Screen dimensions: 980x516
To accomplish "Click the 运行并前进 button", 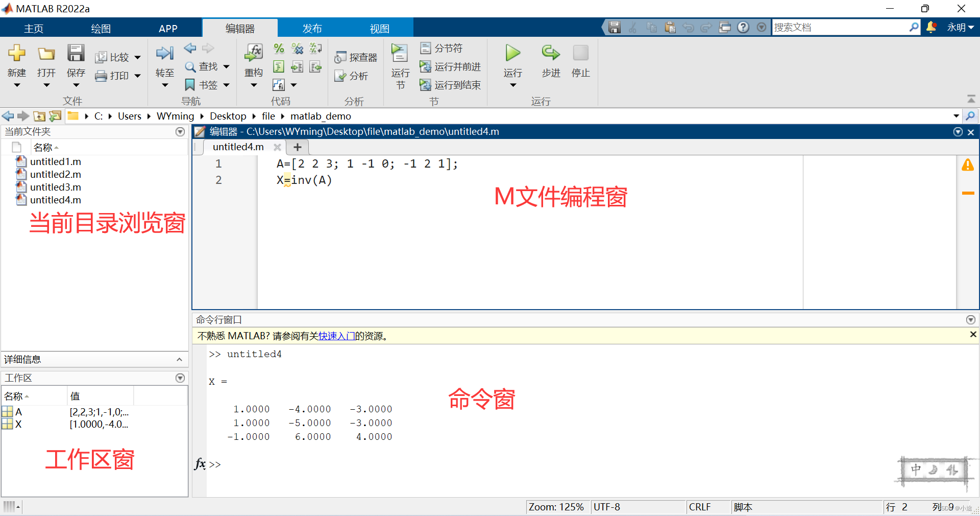I will tap(450, 66).
